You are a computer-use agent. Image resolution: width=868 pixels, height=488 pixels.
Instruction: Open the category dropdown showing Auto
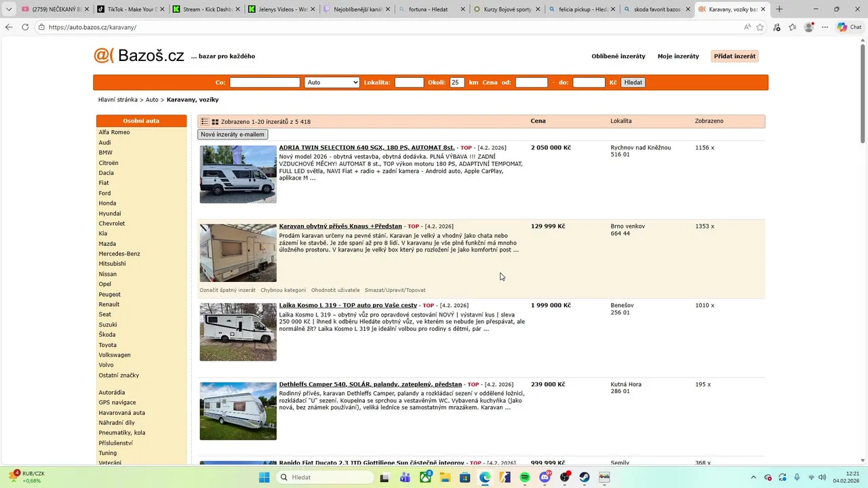(x=332, y=82)
